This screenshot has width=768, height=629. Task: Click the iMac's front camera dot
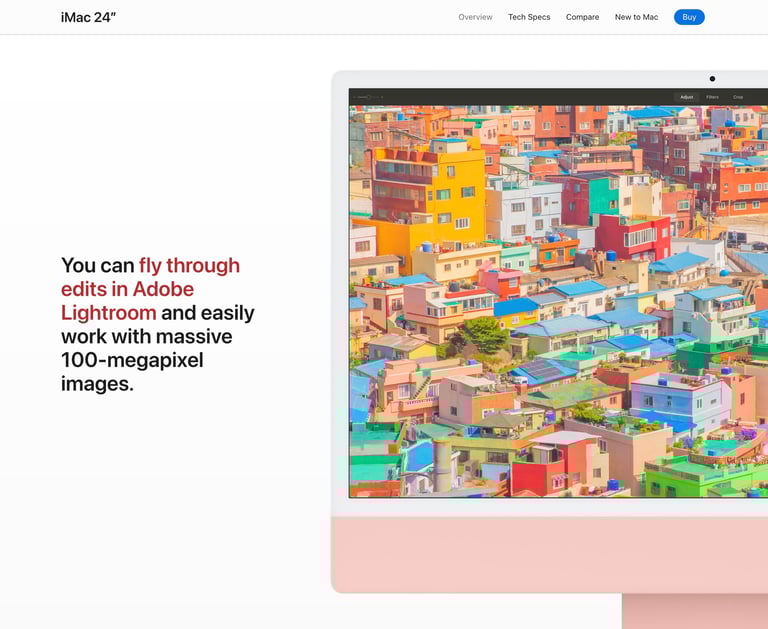712,78
